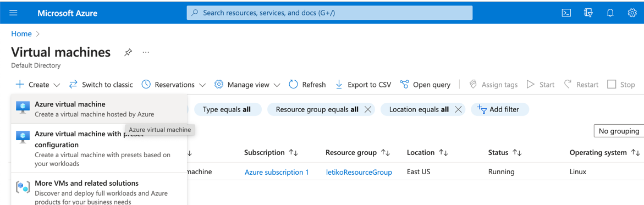Screen dimensions: 644x205
Task: Open the notifications bell
Action: [x=610, y=13]
